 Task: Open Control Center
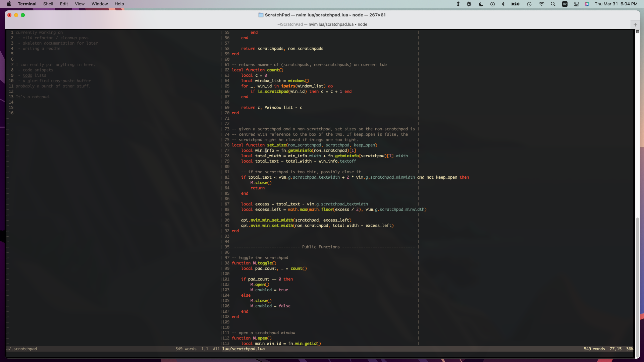[577, 4]
